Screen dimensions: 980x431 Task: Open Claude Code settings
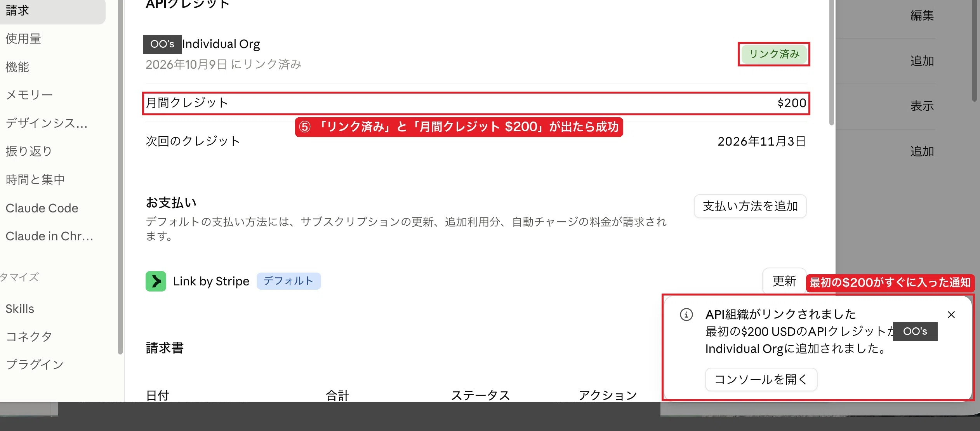pyautogui.click(x=42, y=208)
